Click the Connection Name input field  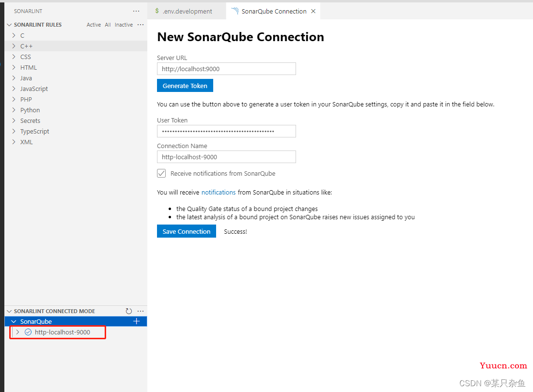tap(226, 157)
